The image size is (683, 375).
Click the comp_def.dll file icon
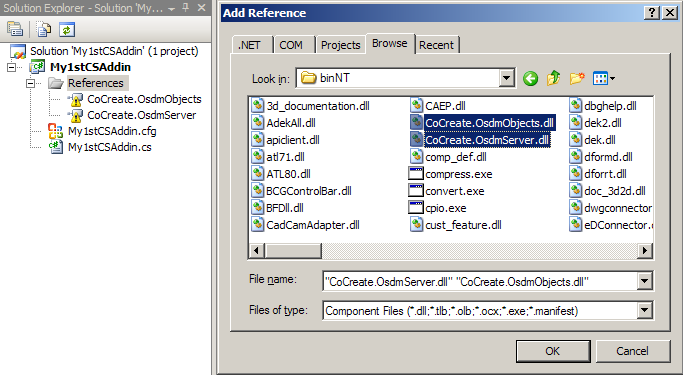(417, 157)
